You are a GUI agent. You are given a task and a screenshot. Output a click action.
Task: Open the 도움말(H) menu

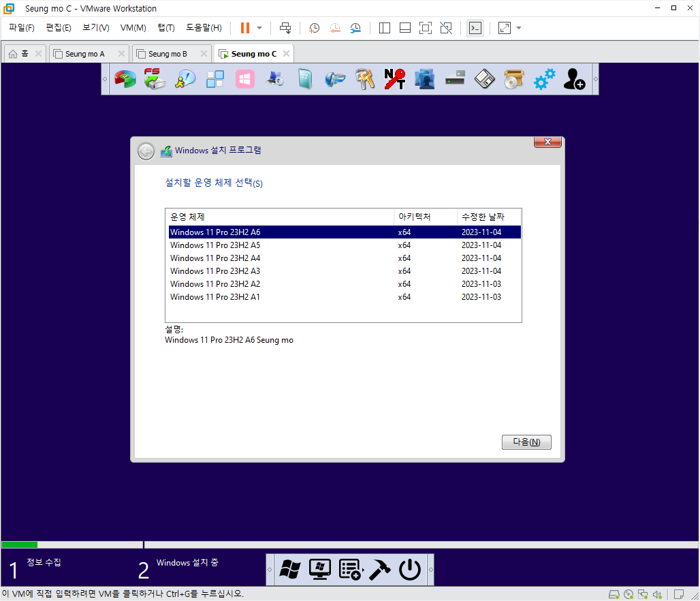pyautogui.click(x=204, y=28)
